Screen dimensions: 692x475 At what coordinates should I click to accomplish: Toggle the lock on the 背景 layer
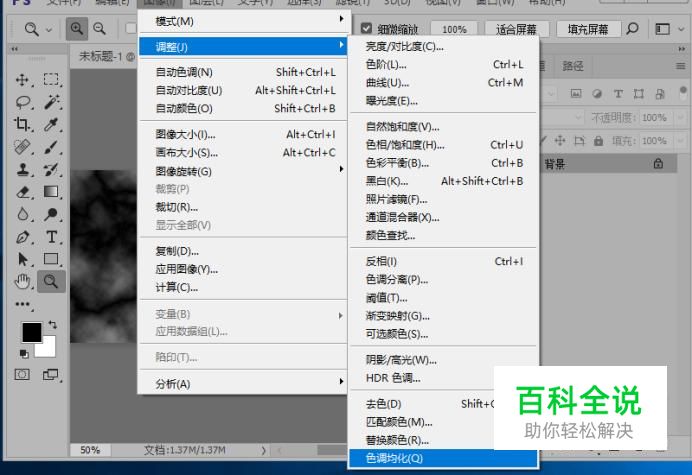[658, 164]
